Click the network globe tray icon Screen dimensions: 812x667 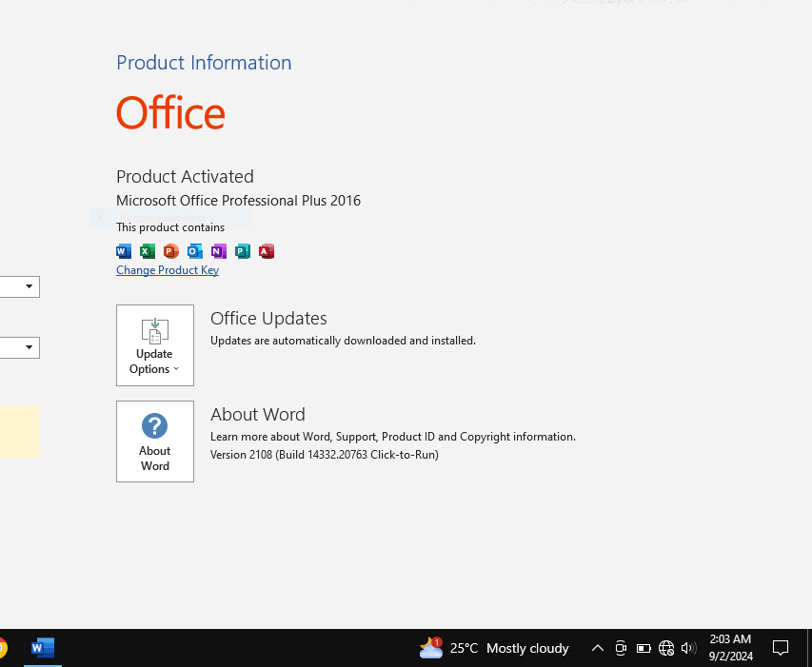[666, 648]
